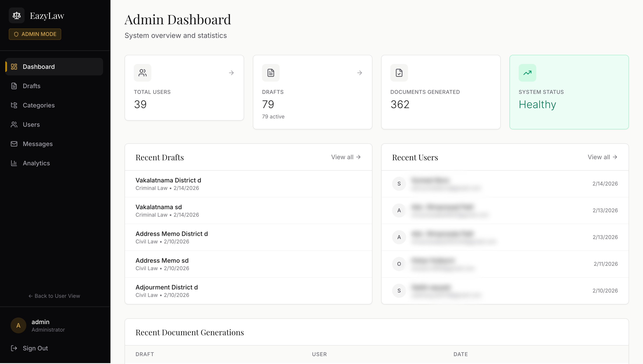Screen dimensions: 643x364
Task: Open Total Users card arrow
Action: coord(231,73)
